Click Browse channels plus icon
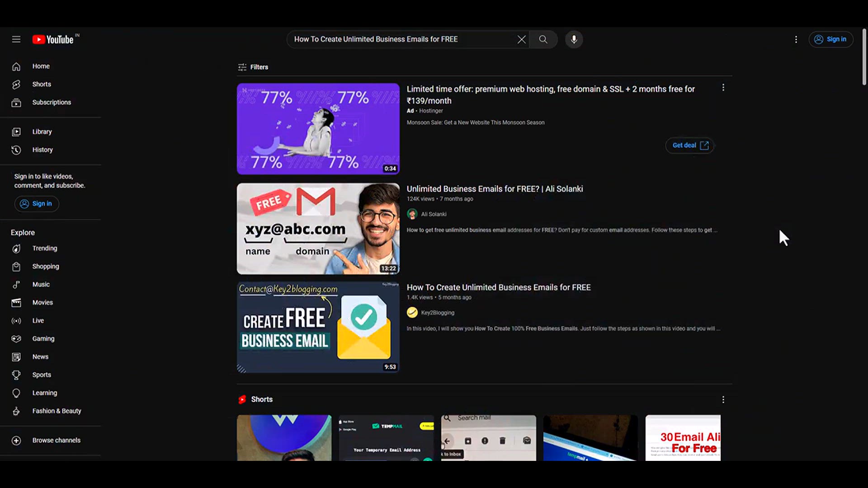Screen dimensions: 868x488 (x=16, y=441)
